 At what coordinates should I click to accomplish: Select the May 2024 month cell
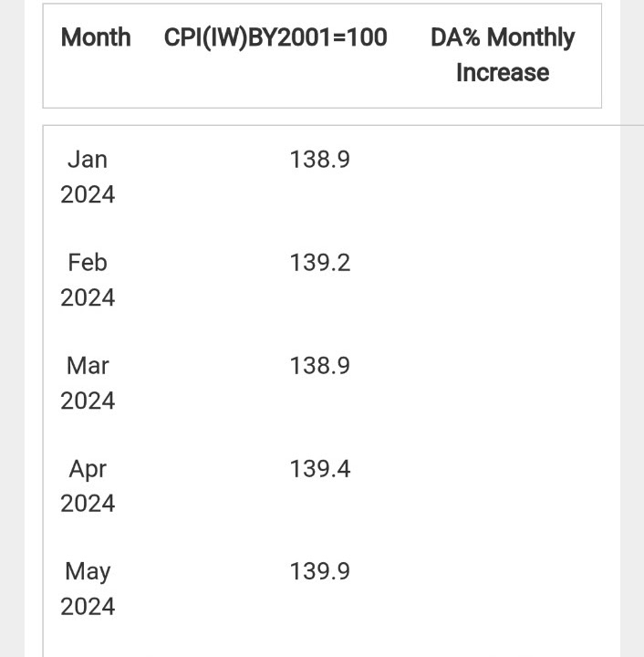coord(88,589)
